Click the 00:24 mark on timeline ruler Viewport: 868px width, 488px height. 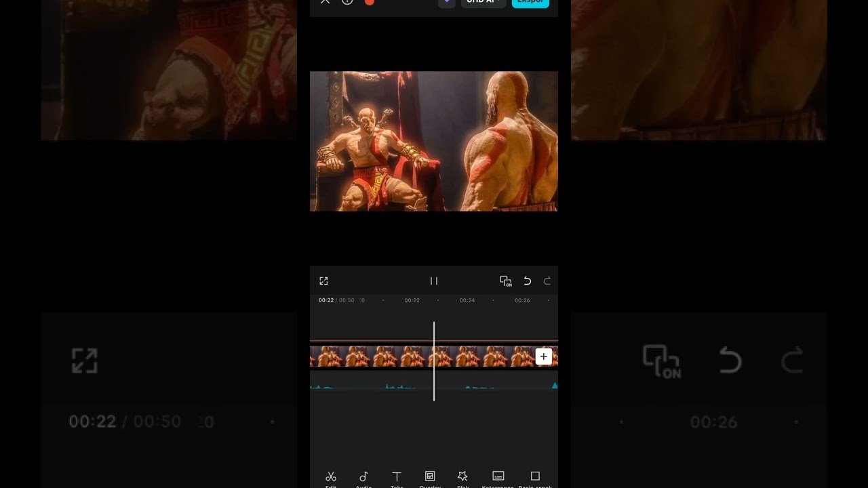[467, 300]
